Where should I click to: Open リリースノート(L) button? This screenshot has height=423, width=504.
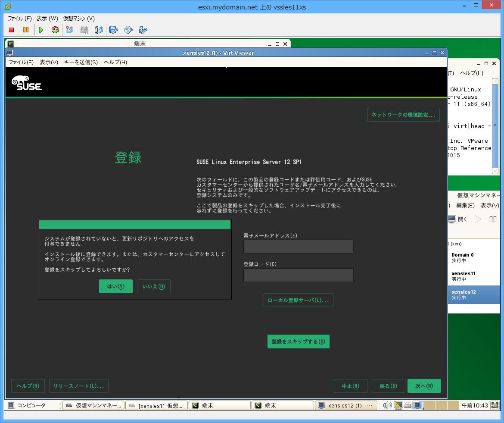tap(79, 386)
